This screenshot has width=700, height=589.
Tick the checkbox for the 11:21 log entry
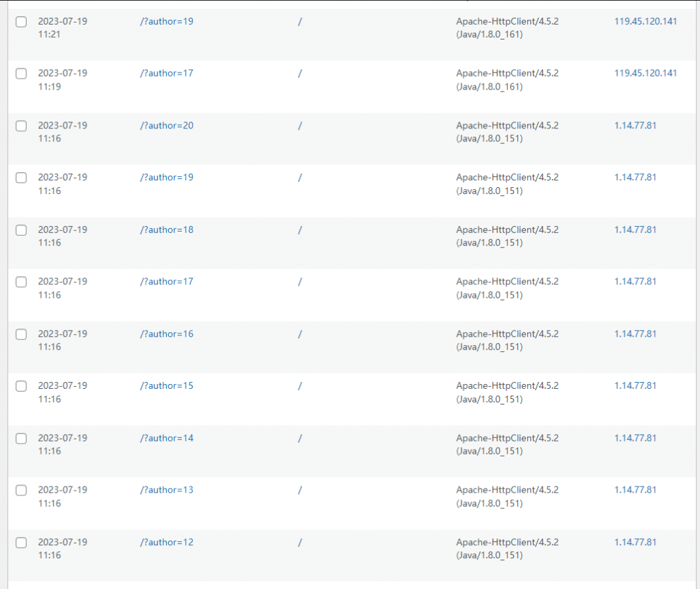point(21,22)
